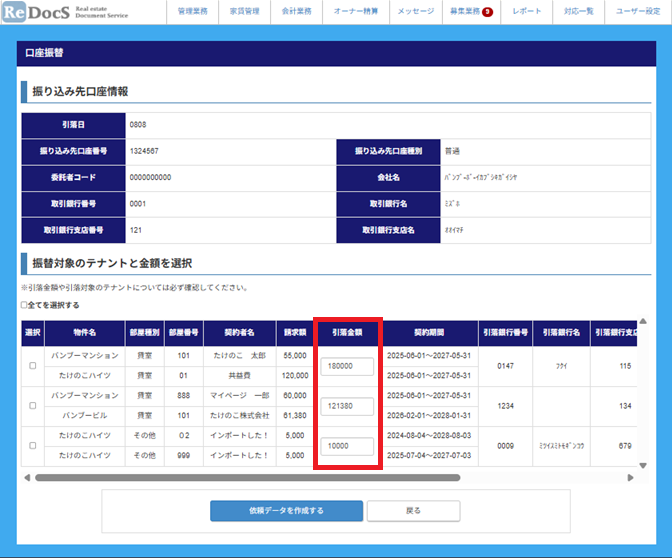The image size is (672, 558).
Task: Click the 委託者コード value 0000000000
Action: coord(150,177)
